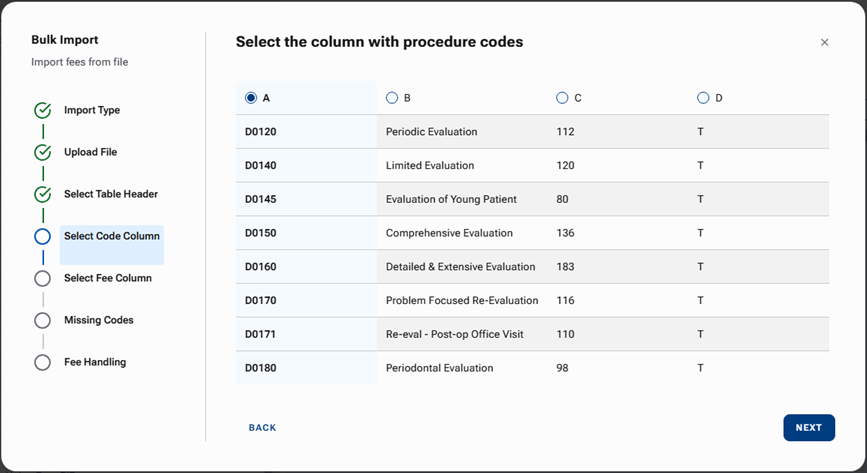Pick column D radio option

703,98
